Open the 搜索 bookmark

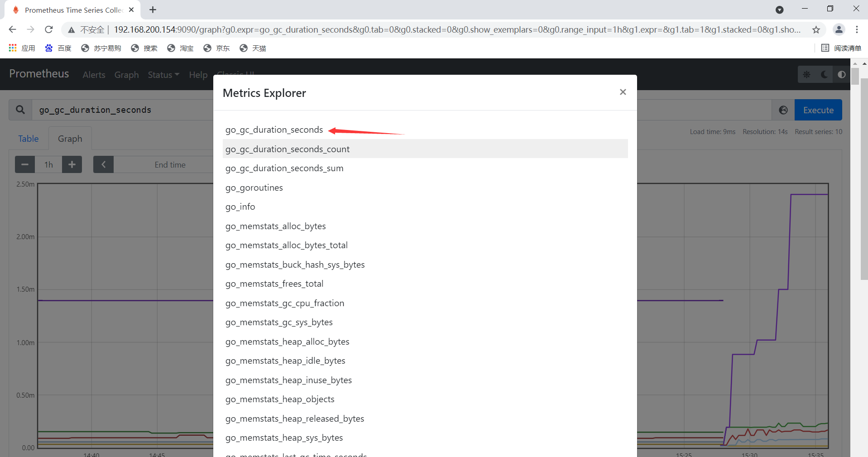tap(144, 48)
